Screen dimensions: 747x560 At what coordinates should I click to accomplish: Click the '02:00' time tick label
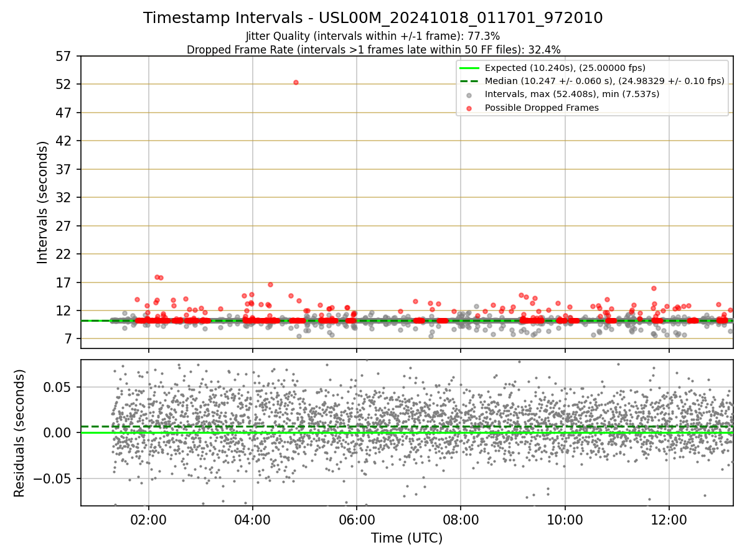coord(148,520)
